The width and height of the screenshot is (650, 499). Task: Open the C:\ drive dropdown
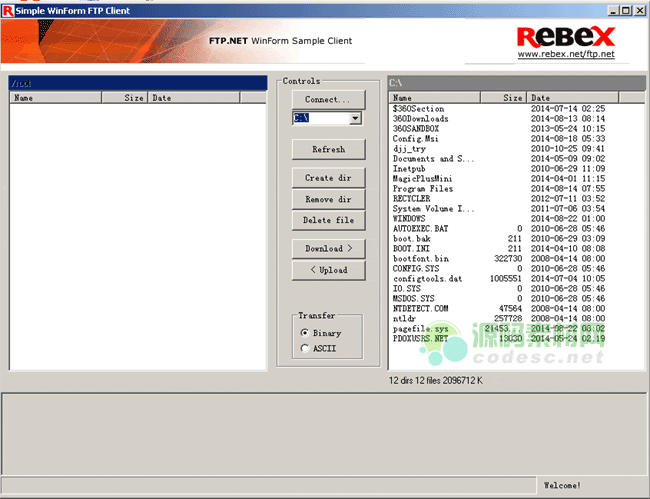point(355,118)
